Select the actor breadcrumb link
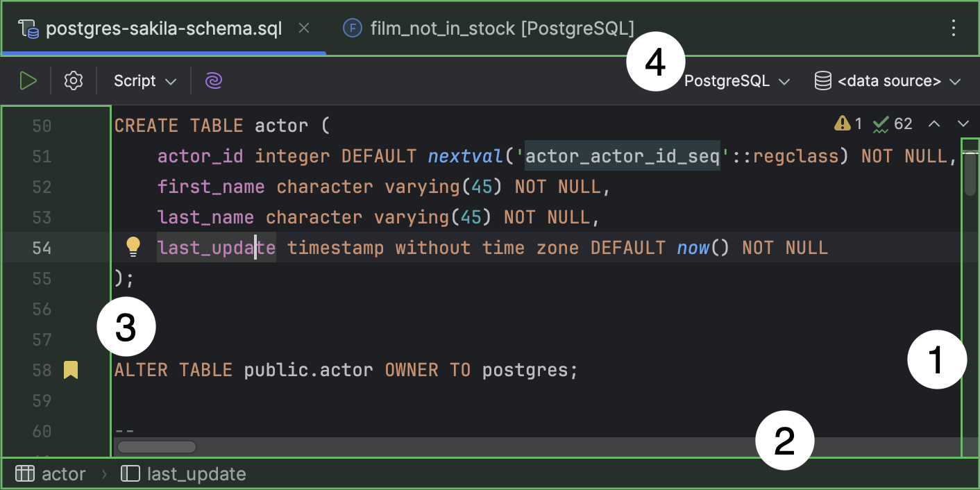980x490 pixels. (65, 473)
